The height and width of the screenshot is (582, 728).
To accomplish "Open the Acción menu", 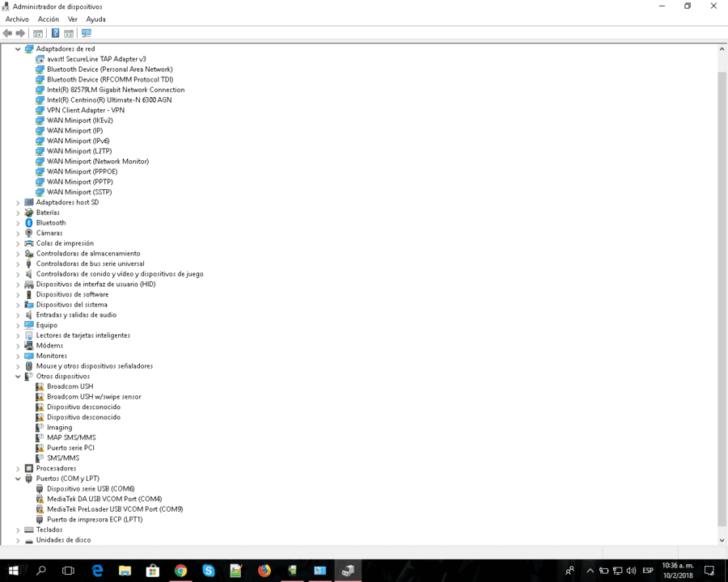I will [x=49, y=19].
